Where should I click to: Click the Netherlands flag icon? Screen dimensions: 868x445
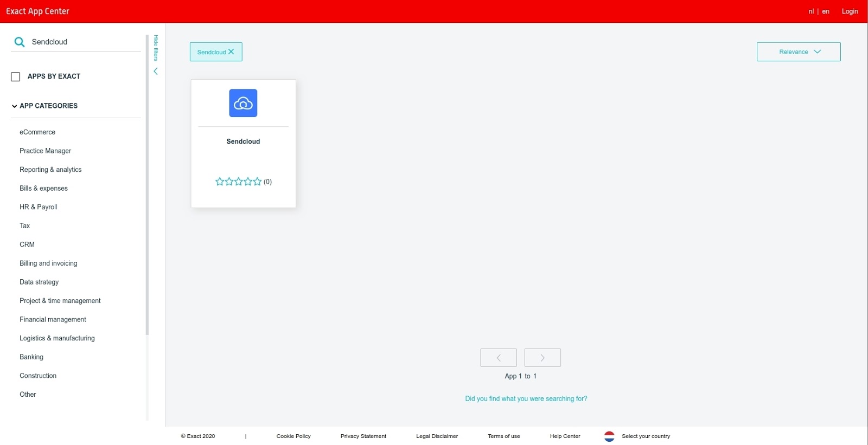tap(609, 436)
